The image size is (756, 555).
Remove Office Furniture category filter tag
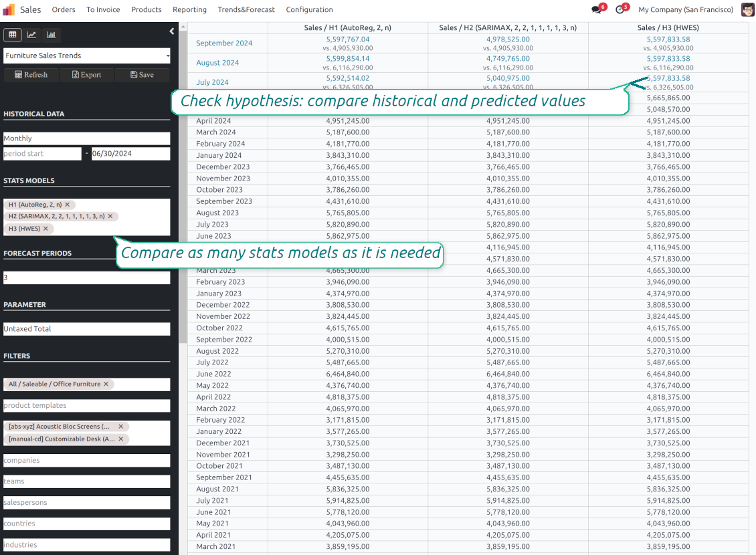click(106, 384)
